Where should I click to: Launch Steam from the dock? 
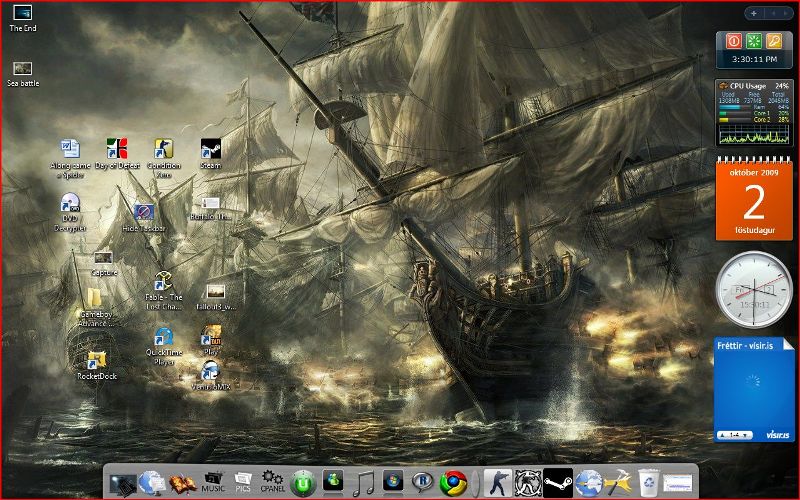pos(558,483)
